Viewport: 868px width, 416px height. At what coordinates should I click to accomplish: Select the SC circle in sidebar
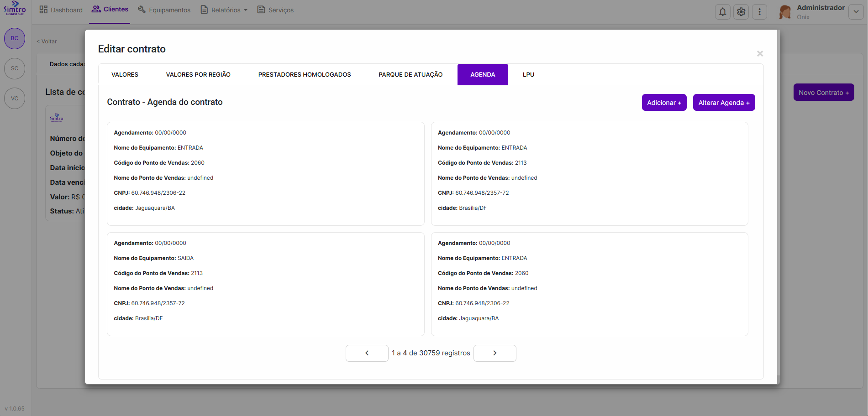pos(15,68)
